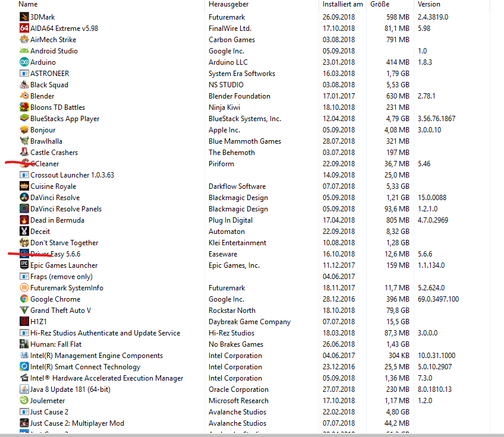The image size is (504, 437).
Task: Click the Human: Fall Flat icon
Action: pos(24,344)
